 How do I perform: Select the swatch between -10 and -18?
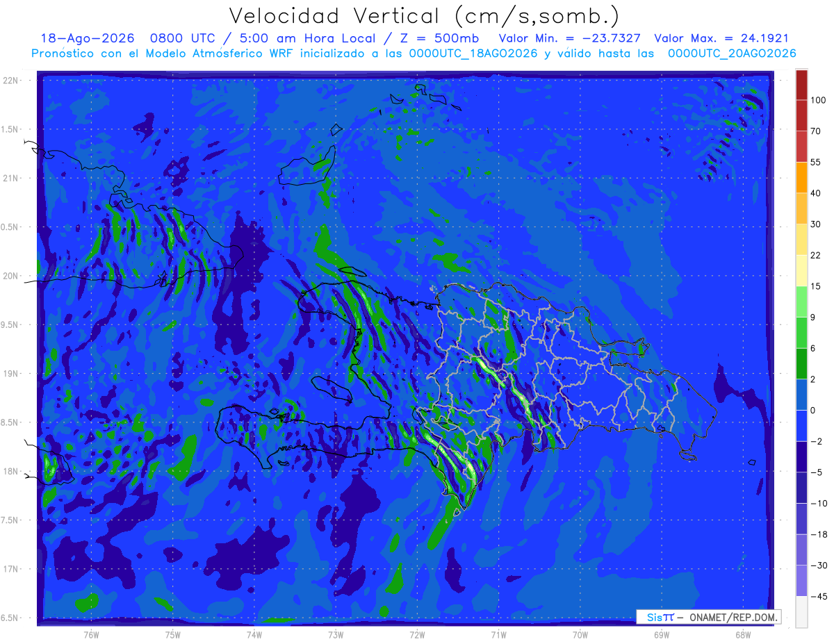coord(801,518)
